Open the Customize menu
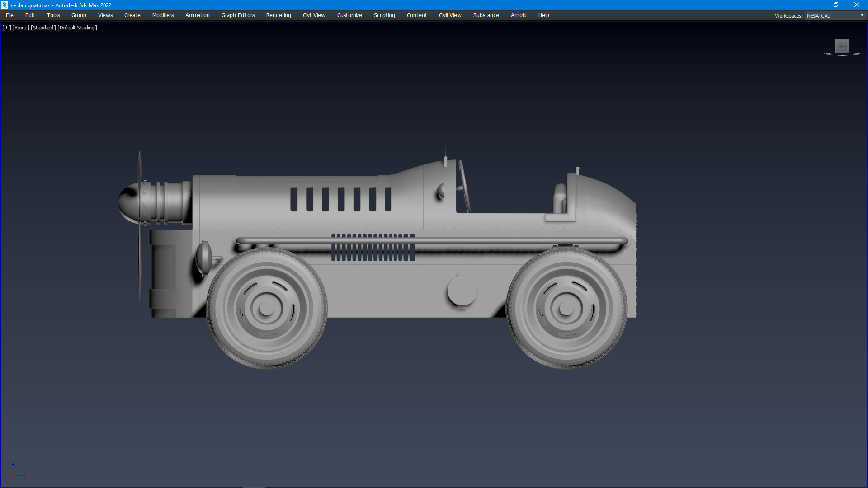This screenshot has height=488, width=868. point(349,15)
